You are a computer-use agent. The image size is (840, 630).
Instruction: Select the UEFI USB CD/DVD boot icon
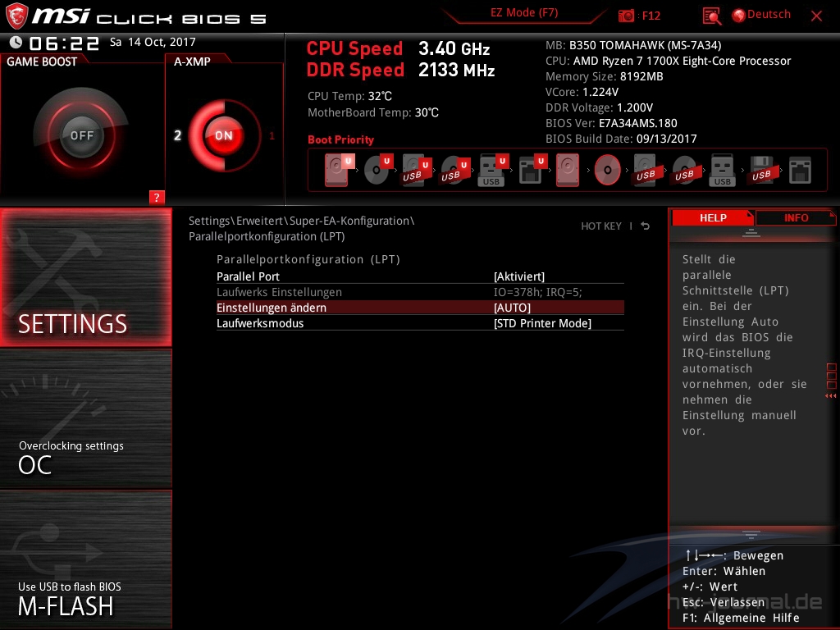click(454, 170)
